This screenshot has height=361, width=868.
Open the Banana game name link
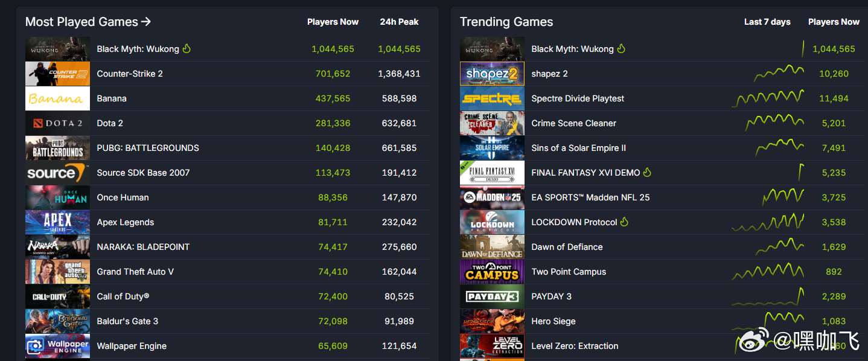pyautogui.click(x=112, y=98)
